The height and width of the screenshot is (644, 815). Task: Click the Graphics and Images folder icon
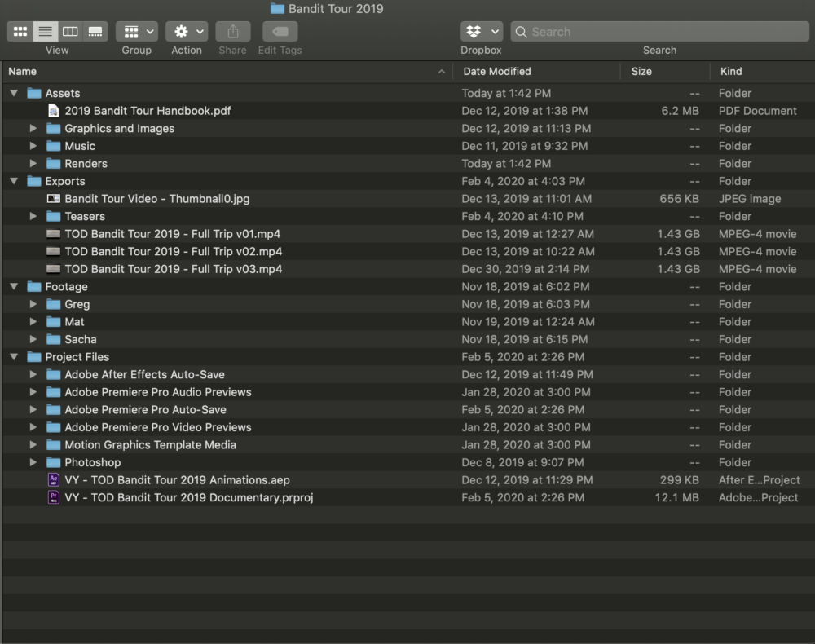click(53, 128)
